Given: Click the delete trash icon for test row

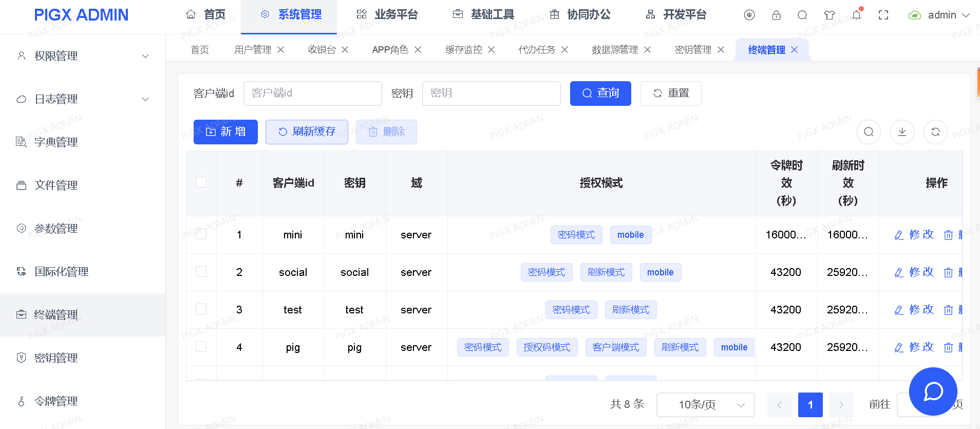Looking at the screenshot, I should [948, 310].
